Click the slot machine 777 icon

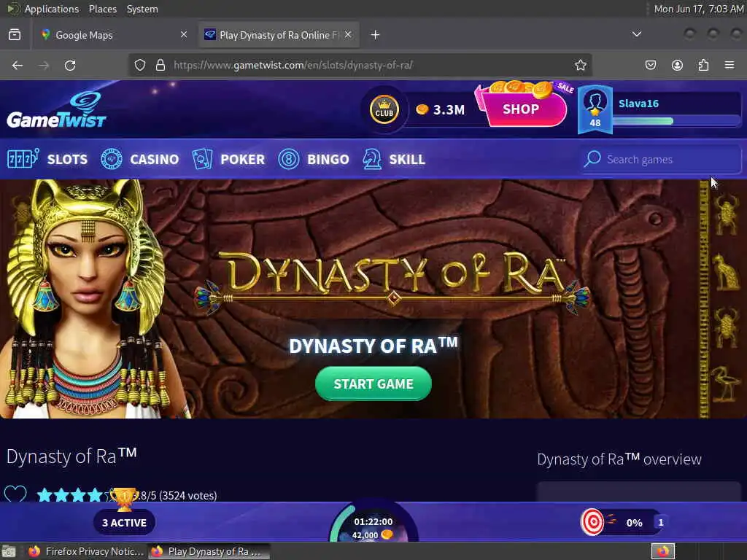click(x=23, y=158)
